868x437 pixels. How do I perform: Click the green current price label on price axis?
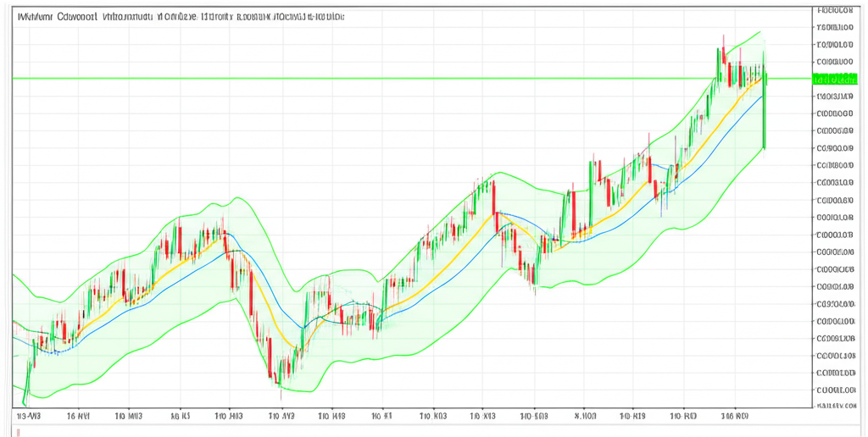[834, 79]
